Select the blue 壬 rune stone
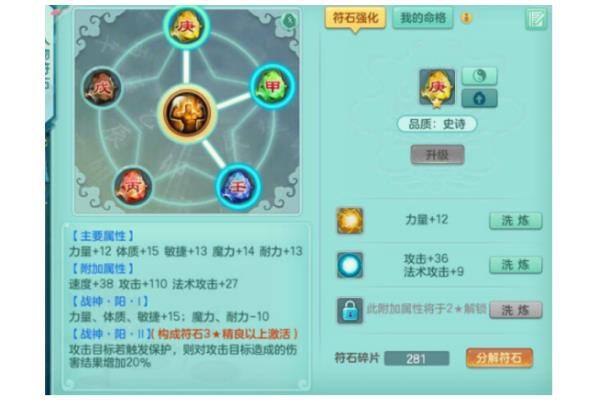The image size is (600, 400). [x=238, y=187]
